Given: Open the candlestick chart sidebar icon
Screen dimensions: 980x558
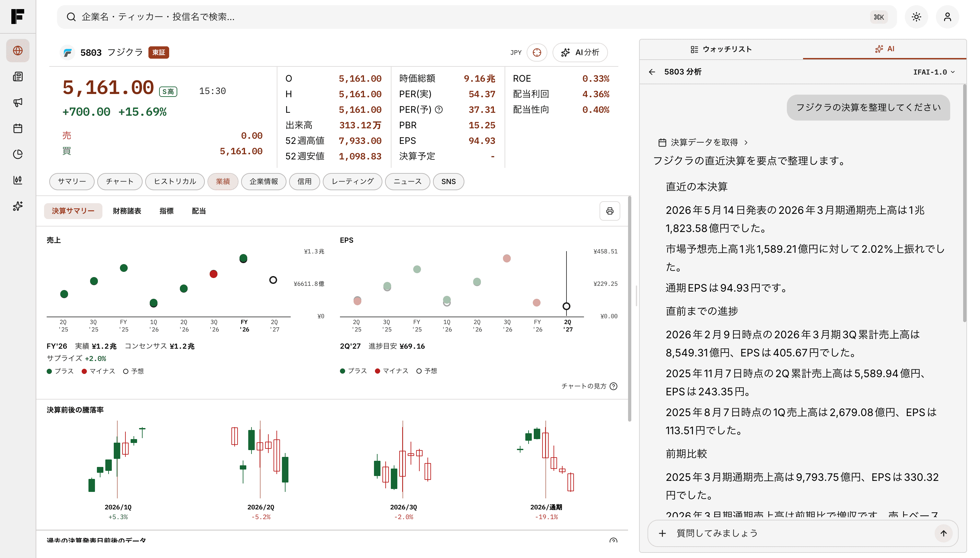Looking at the screenshot, I should click(x=17, y=180).
